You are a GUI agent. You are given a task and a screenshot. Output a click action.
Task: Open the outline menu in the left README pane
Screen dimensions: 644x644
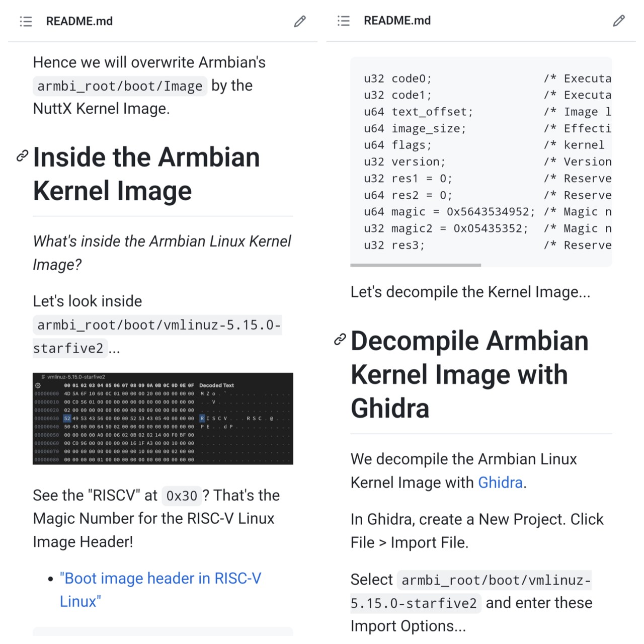tap(26, 21)
